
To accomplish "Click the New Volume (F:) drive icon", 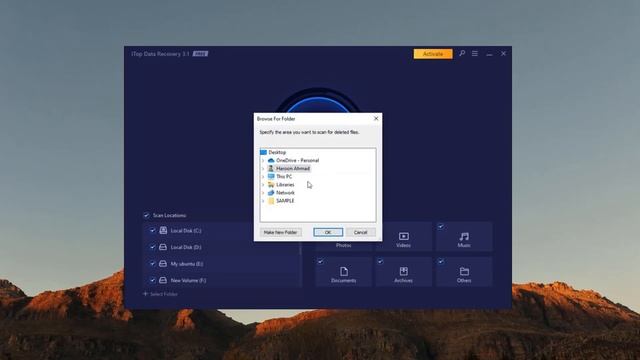I will point(163,280).
